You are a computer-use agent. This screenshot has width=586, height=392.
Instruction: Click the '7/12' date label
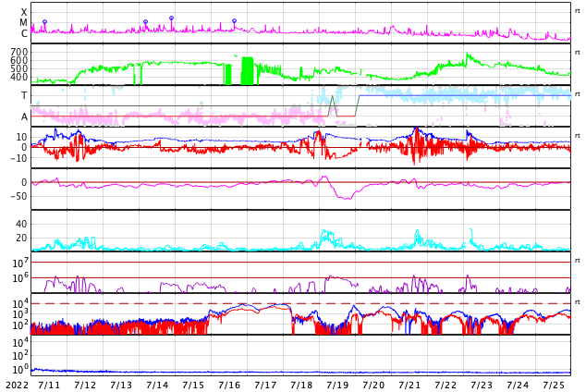[85, 386]
